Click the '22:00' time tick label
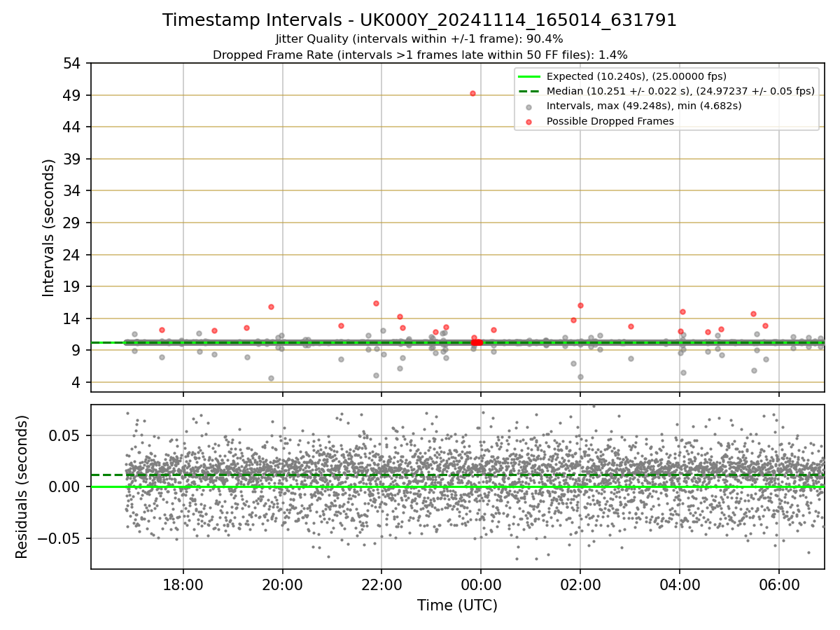Image resolution: width=840 pixels, height=630 pixels. [x=381, y=585]
